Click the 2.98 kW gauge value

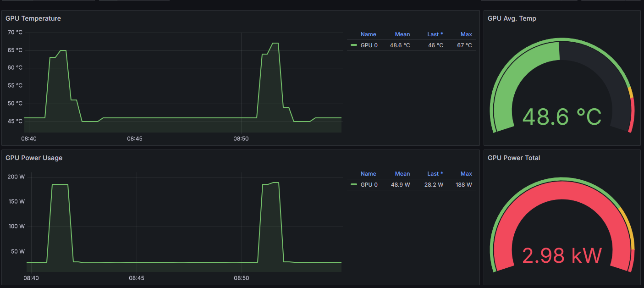click(561, 256)
